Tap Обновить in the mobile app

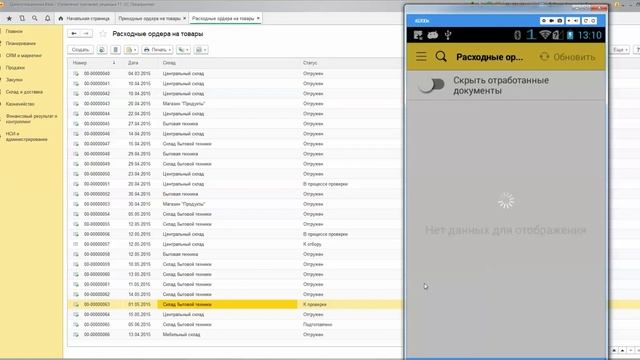(567, 57)
